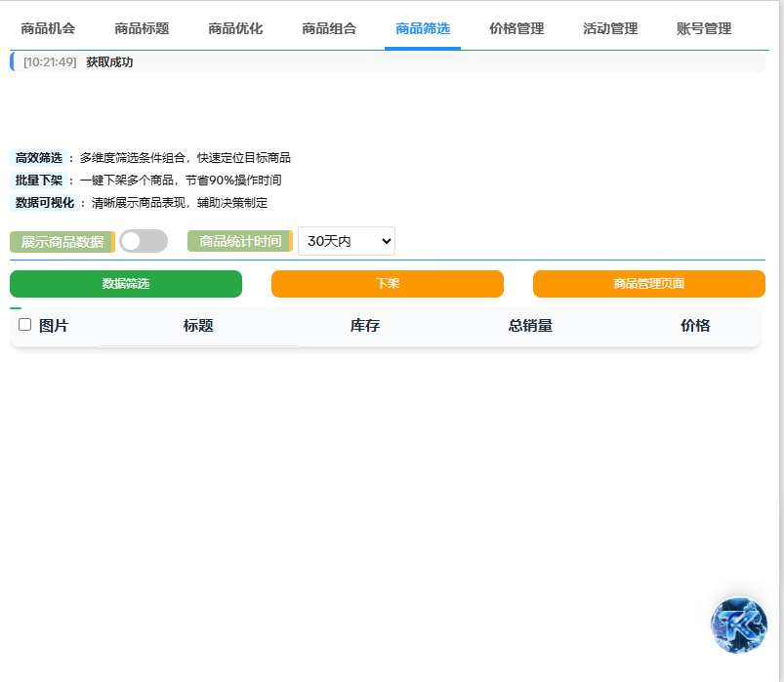This screenshot has width=784, height=682.
Task: Expand the statistics period combo box
Action: coord(346,240)
